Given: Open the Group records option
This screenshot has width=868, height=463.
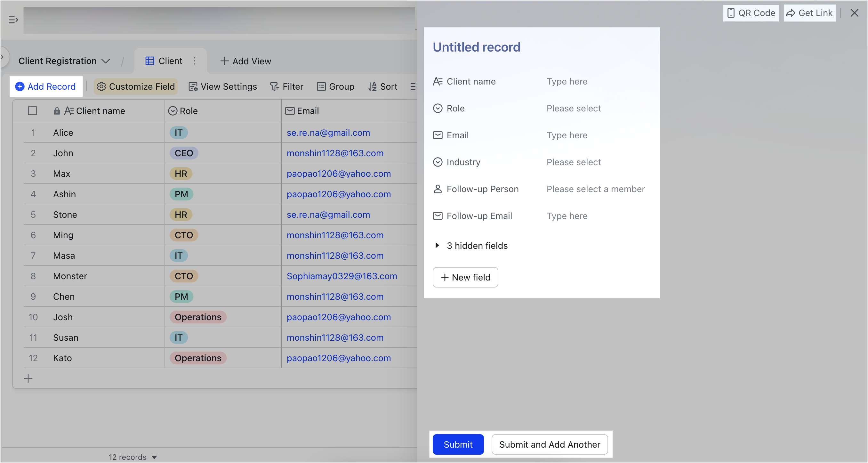Looking at the screenshot, I should tap(336, 87).
